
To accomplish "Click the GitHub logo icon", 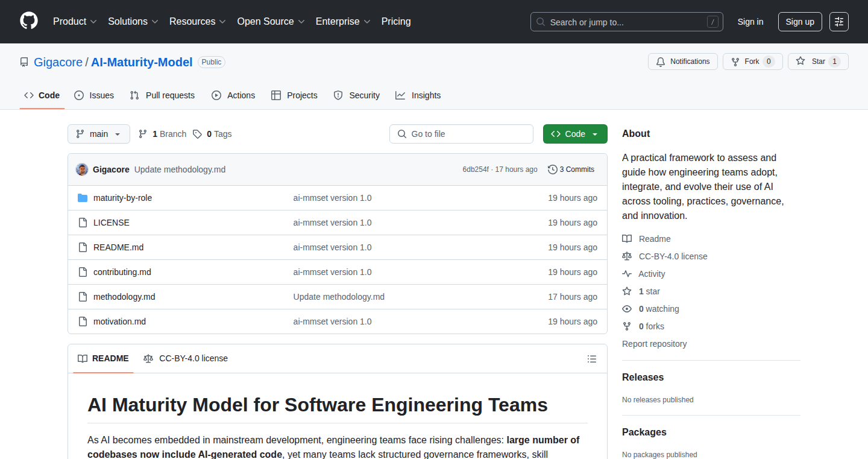I will 29,22.
